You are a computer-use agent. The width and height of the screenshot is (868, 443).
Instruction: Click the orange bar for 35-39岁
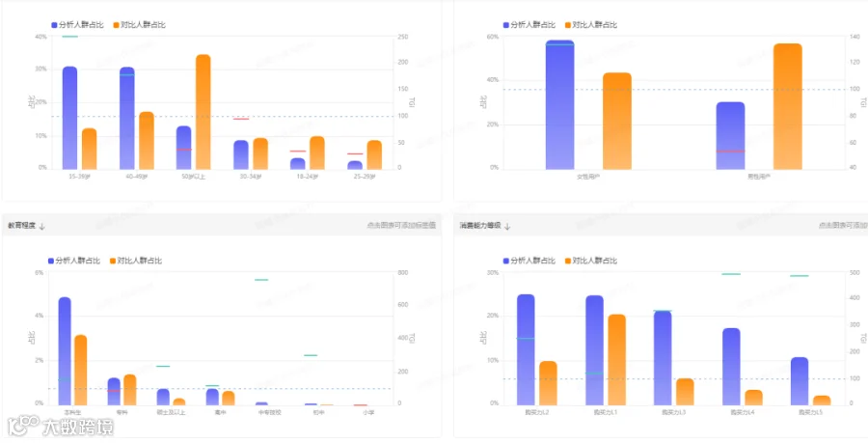pos(89,149)
